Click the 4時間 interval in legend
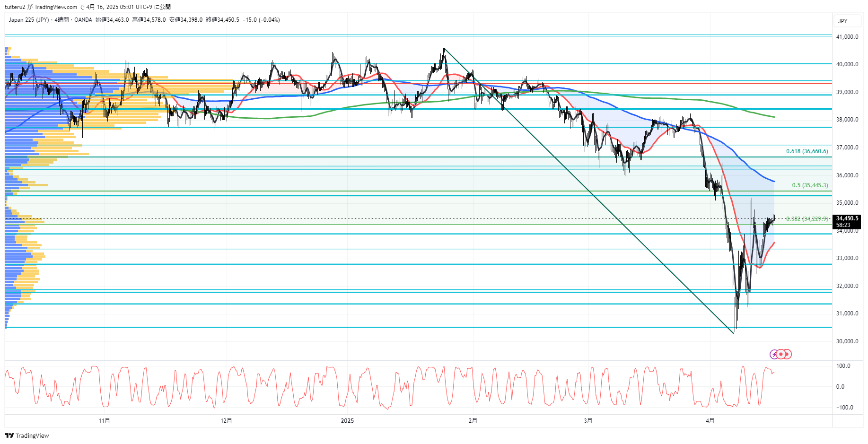868x444 pixels. (61, 20)
